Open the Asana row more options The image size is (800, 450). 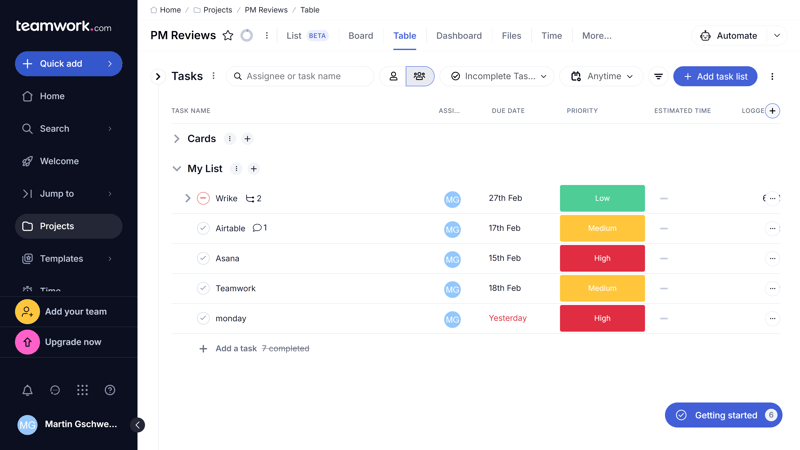(x=772, y=259)
